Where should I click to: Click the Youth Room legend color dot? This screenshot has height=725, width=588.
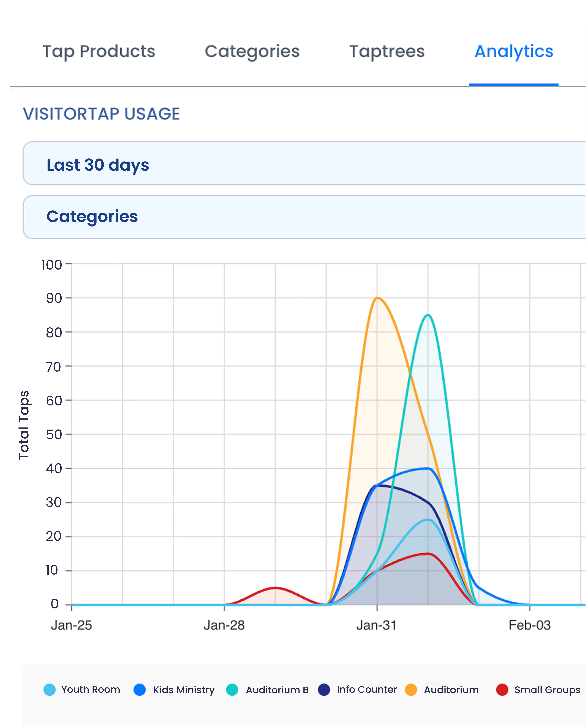(49, 690)
